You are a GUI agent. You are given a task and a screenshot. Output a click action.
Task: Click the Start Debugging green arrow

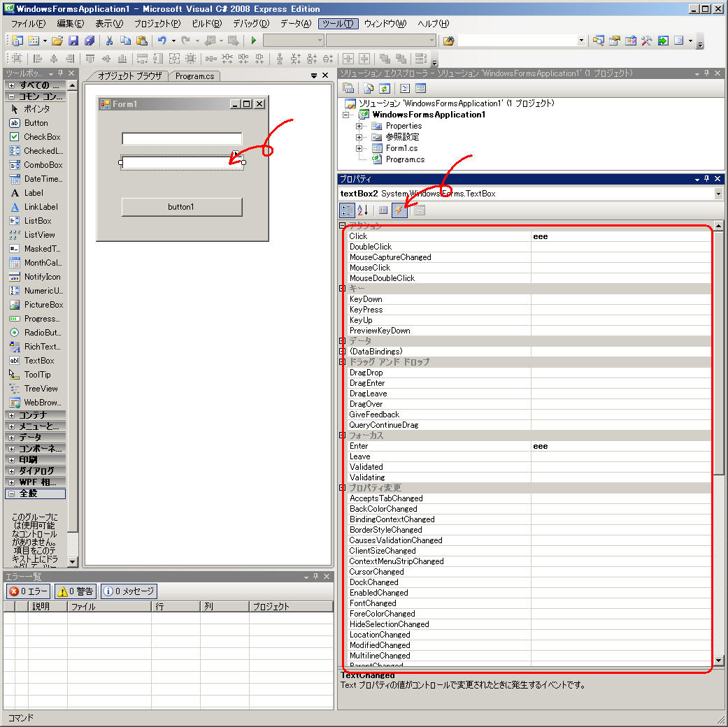254,41
